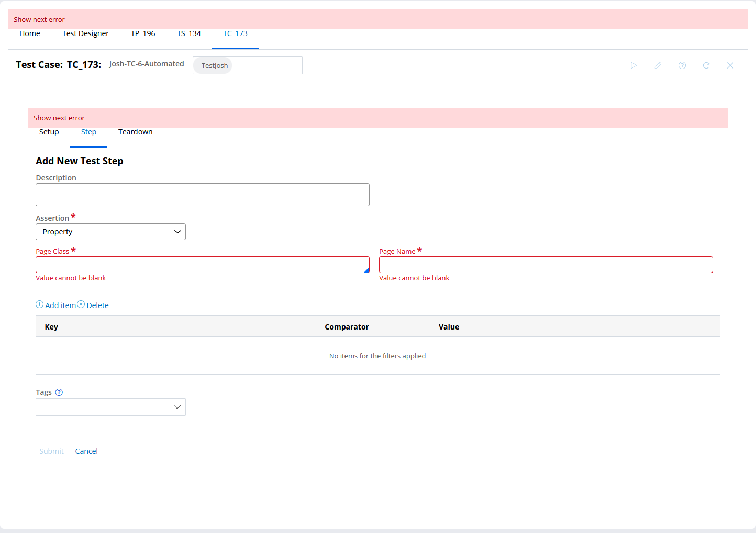Switch to the TP_196 tab
The image size is (756, 533).
(x=143, y=33)
